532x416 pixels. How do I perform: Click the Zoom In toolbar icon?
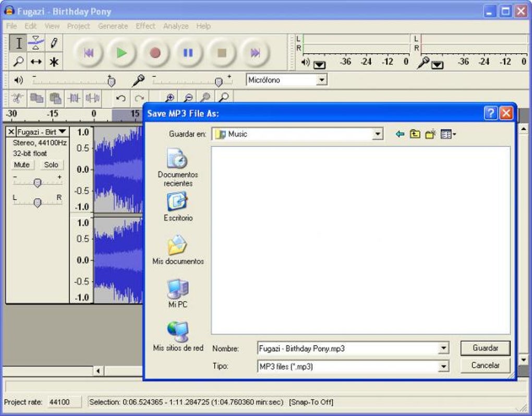tap(170, 98)
